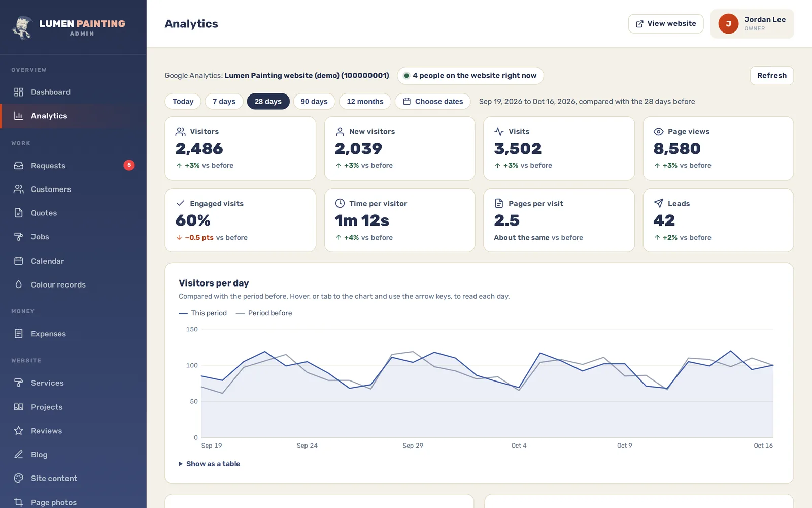Click the Leads metric card
Viewport: 812px width, 508px height.
pyautogui.click(x=718, y=220)
